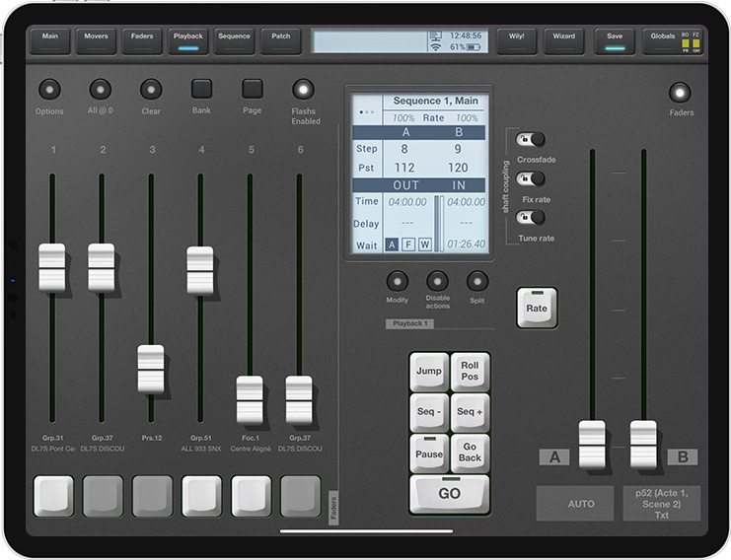Click the Playback 1 label tab
The image size is (731, 560).
409,323
